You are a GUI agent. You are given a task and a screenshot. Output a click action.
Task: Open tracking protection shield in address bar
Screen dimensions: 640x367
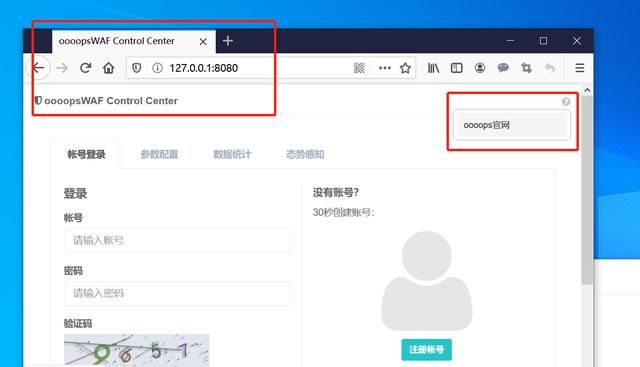point(137,68)
